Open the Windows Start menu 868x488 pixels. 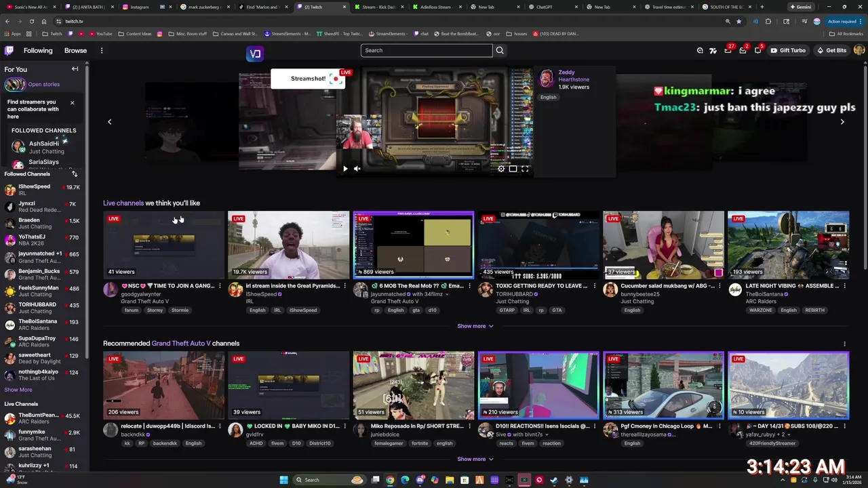283,480
